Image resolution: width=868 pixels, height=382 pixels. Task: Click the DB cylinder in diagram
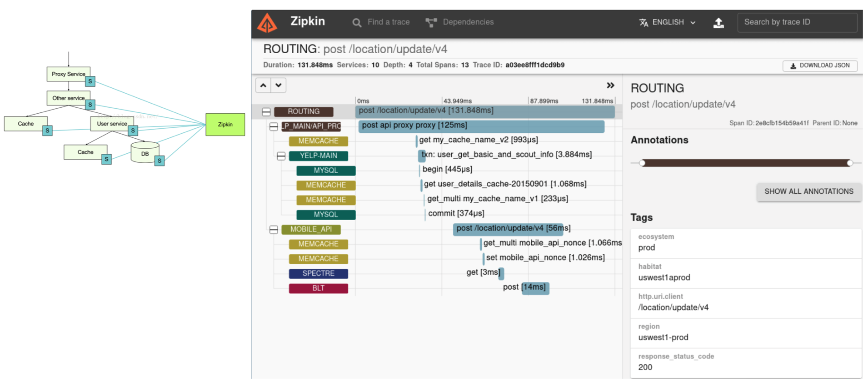point(145,152)
